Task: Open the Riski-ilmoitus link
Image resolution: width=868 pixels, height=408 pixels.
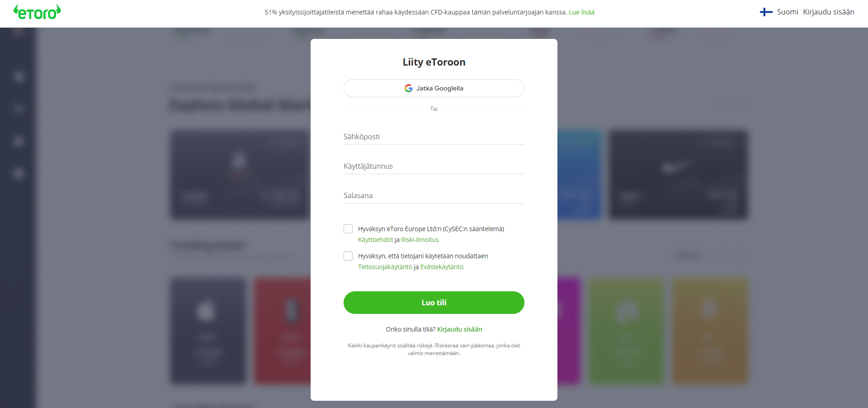Action: (x=420, y=240)
